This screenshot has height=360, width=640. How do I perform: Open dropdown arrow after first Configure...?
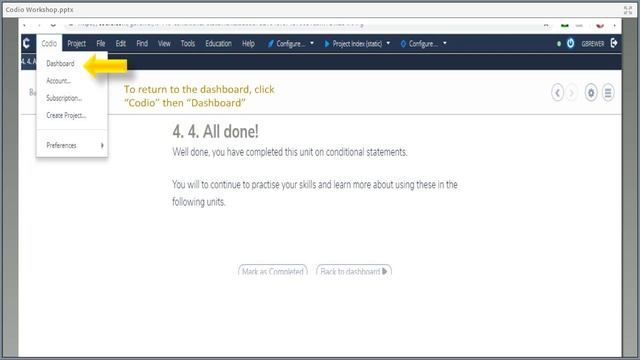312,43
